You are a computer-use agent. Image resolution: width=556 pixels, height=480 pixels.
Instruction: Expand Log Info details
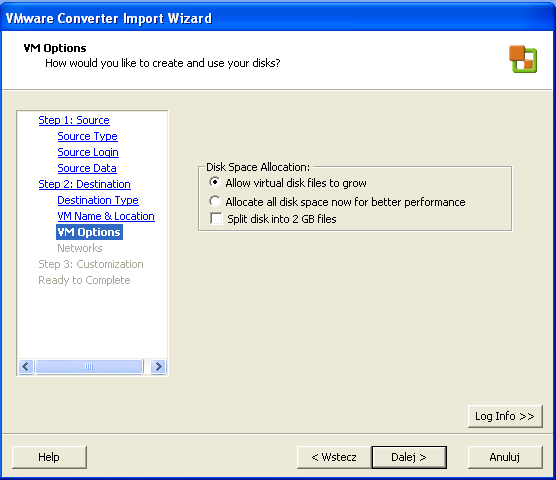(505, 416)
